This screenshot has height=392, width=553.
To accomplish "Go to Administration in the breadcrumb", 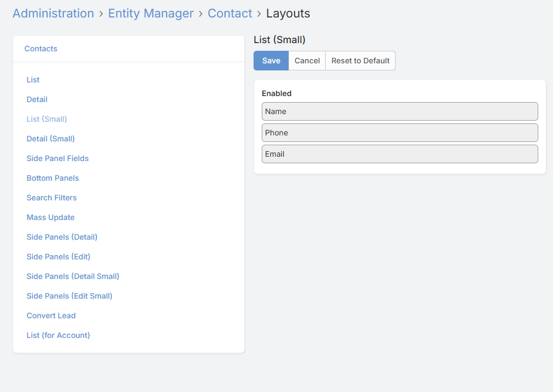I will (53, 14).
